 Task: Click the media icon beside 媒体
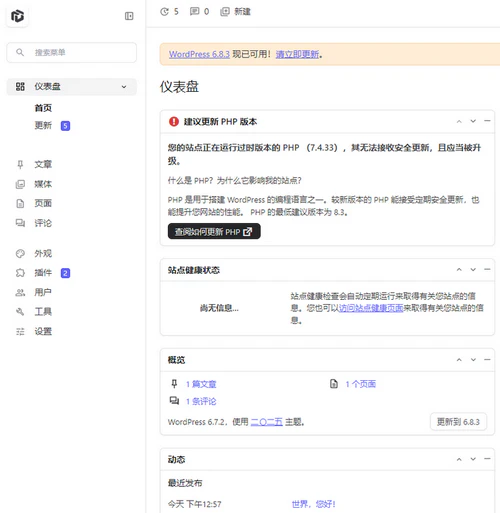(x=20, y=184)
